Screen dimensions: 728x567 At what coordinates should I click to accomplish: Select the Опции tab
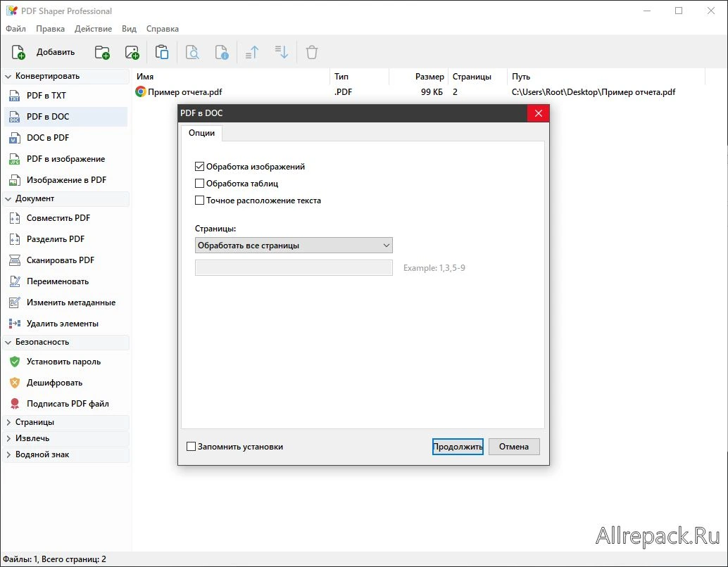201,133
